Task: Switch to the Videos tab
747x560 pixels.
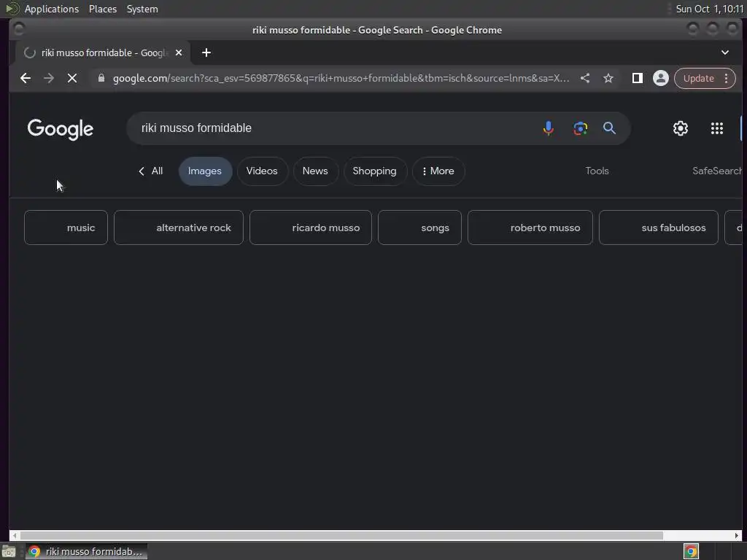Action: (x=262, y=171)
